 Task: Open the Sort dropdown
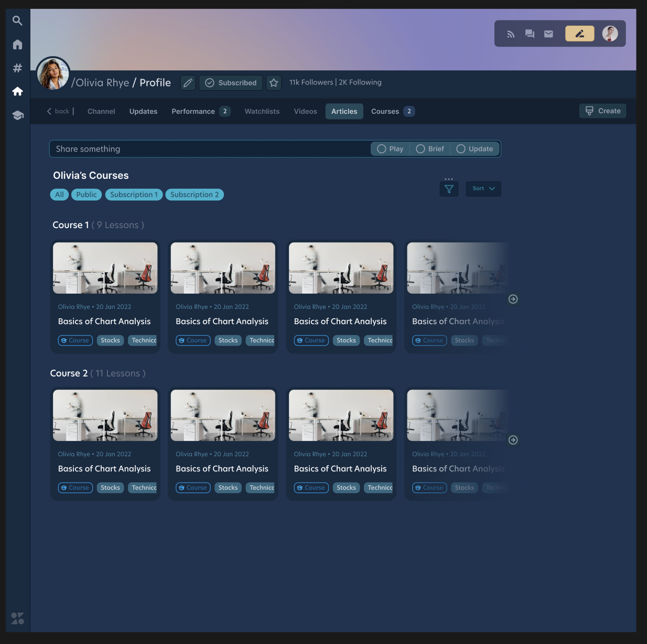click(483, 188)
